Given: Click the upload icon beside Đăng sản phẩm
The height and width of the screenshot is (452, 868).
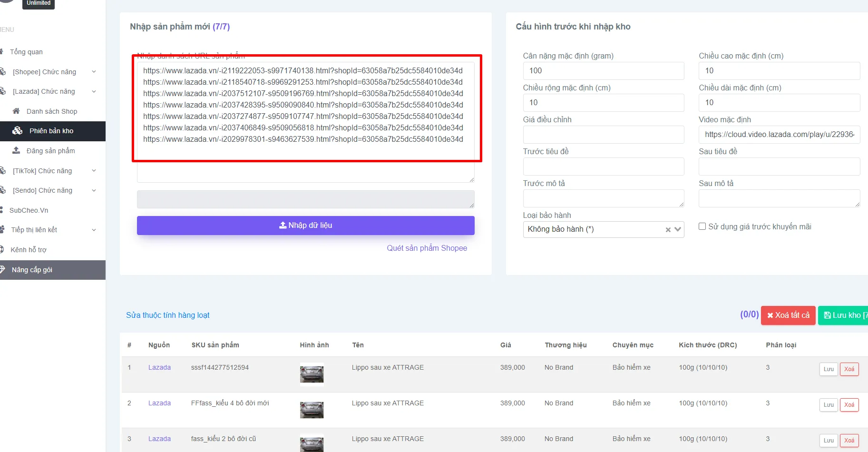Looking at the screenshot, I should [x=16, y=150].
